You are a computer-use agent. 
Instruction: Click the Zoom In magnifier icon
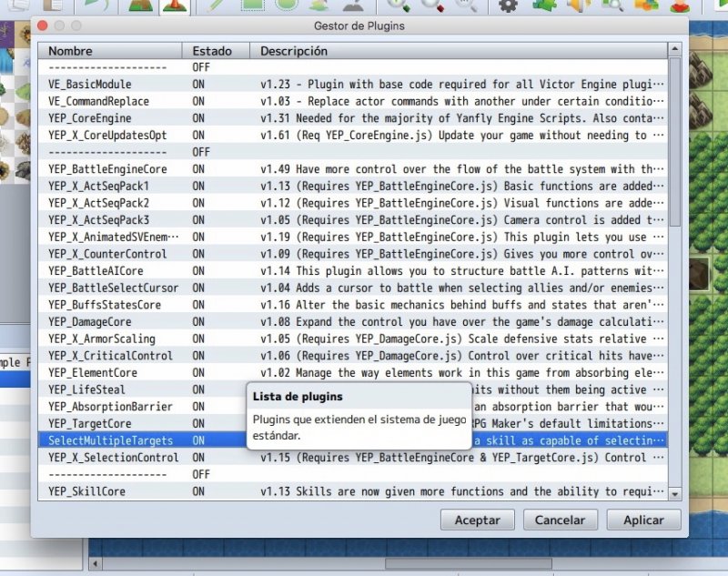click(399, 5)
